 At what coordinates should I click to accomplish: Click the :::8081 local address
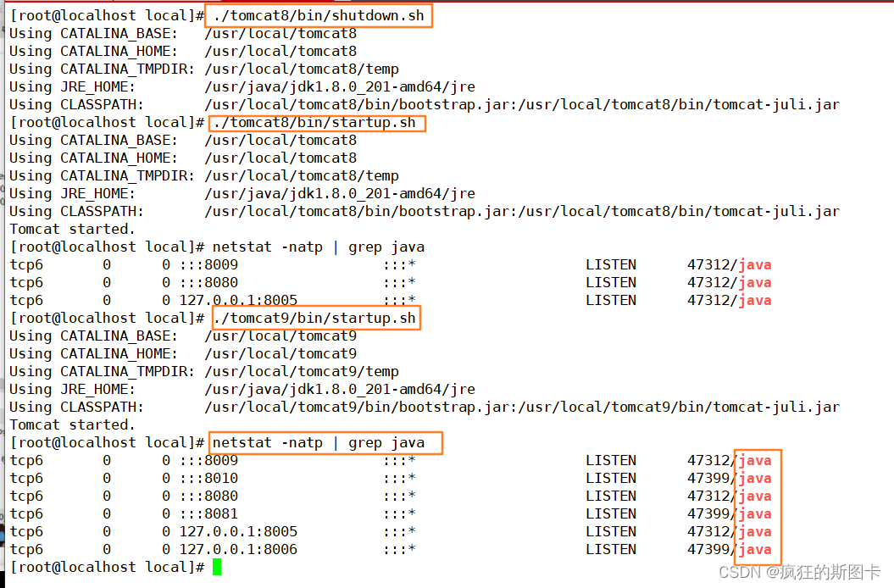[208, 513]
